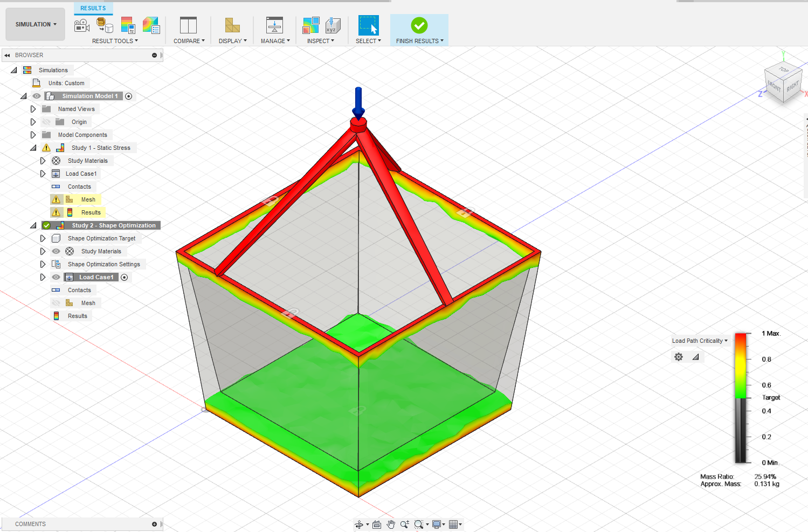Click the ViewCube's TOP face
The image size is (808, 532).
pyautogui.click(x=784, y=70)
